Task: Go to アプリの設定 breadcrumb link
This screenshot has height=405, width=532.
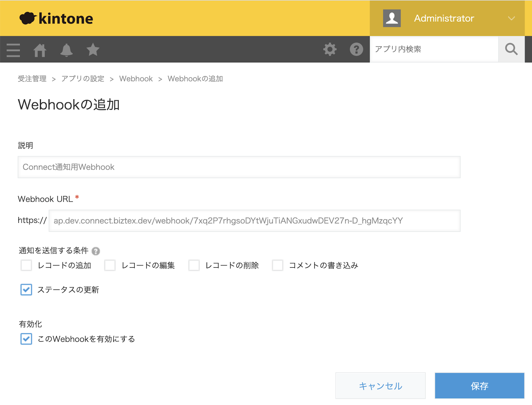Action: (x=83, y=79)
